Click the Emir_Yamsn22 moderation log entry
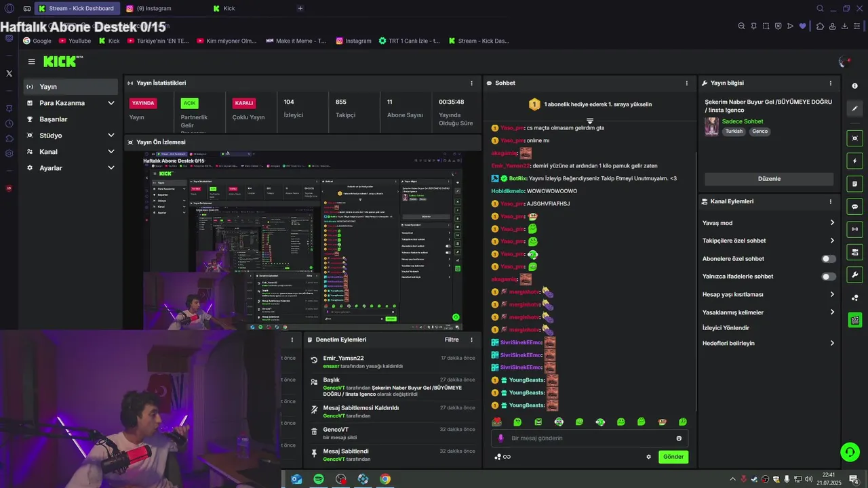 click(392, 362)
